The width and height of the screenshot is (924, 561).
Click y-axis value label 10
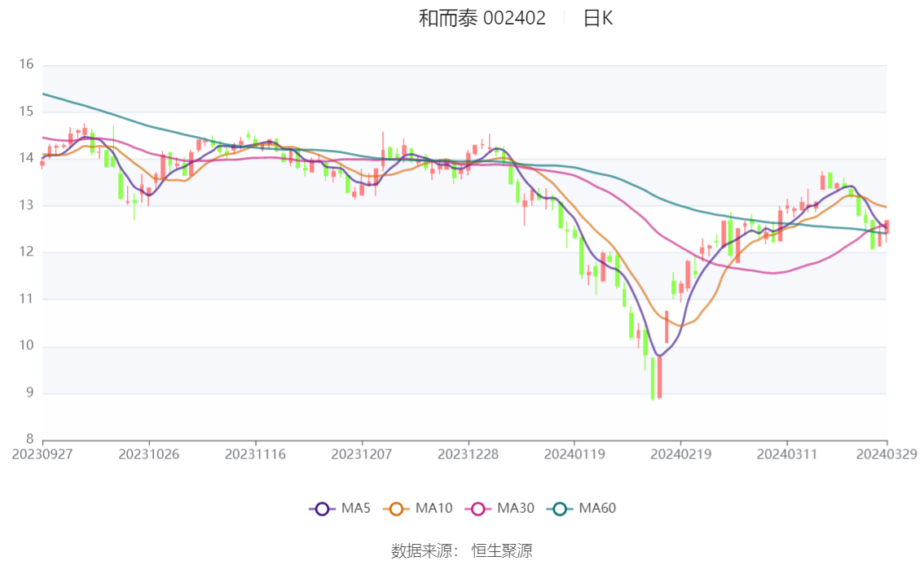tap(27, 345)
